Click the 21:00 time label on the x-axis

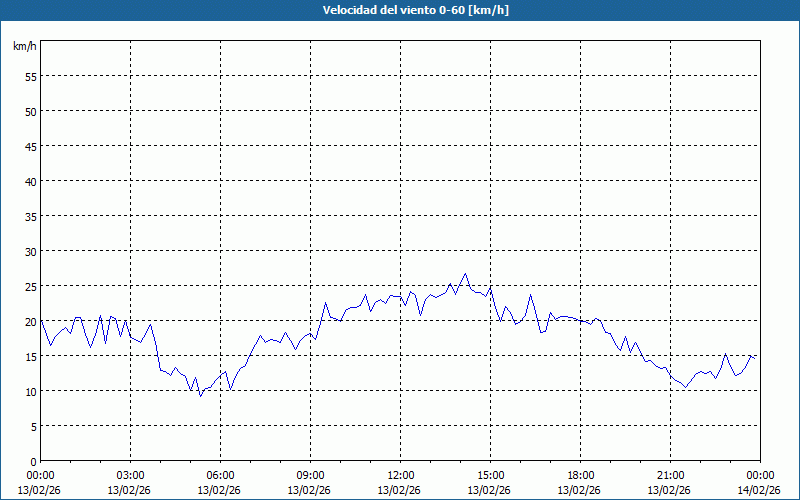670,475
